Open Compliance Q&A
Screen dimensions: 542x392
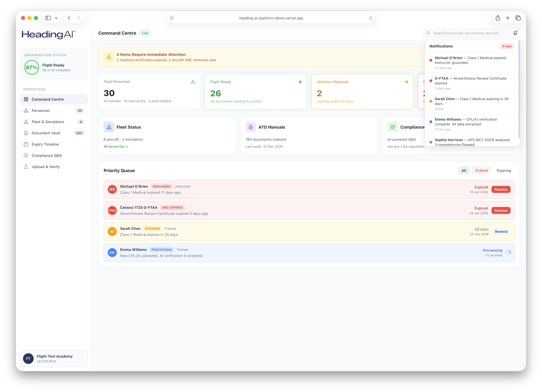click(47, 155)
